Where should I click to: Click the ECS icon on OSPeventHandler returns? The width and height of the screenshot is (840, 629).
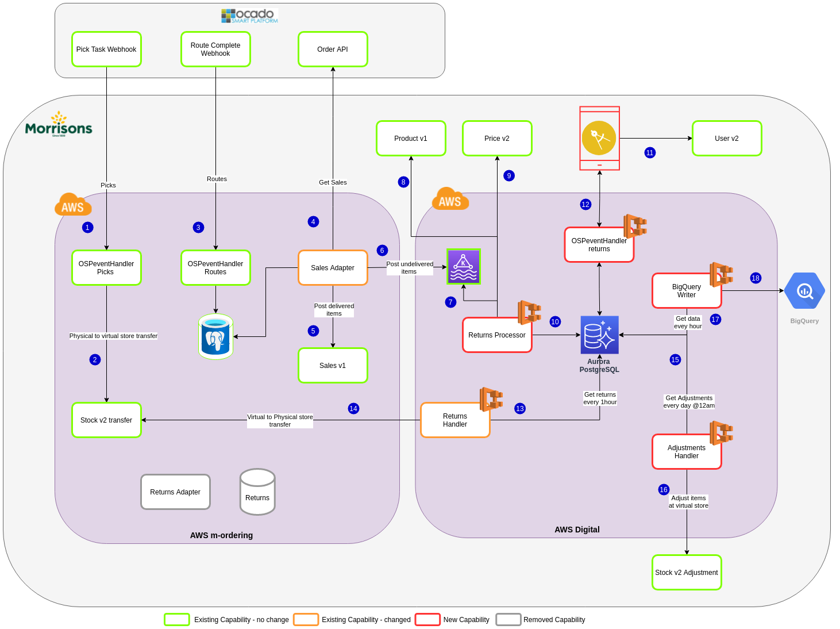click(635, 227)
